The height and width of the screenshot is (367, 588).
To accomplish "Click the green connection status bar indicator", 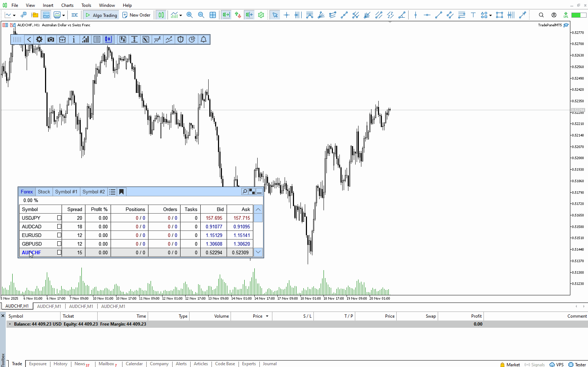I will 579,15.
